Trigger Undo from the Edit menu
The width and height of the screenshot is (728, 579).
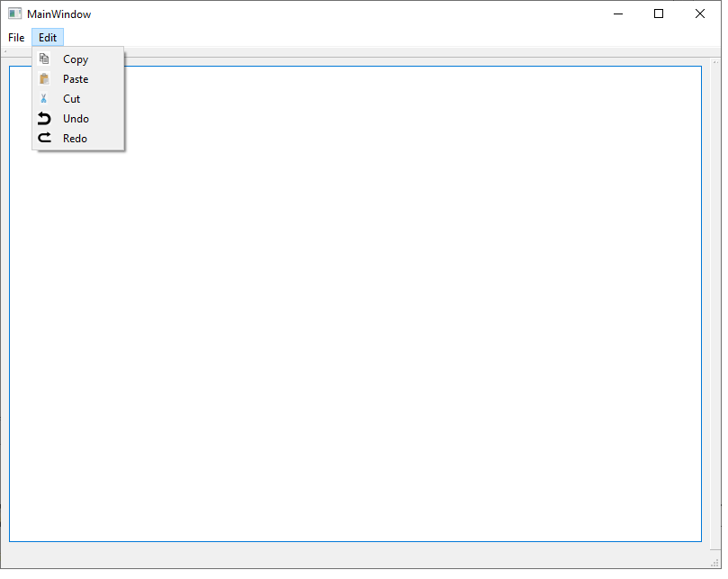(x=76, y=118)
